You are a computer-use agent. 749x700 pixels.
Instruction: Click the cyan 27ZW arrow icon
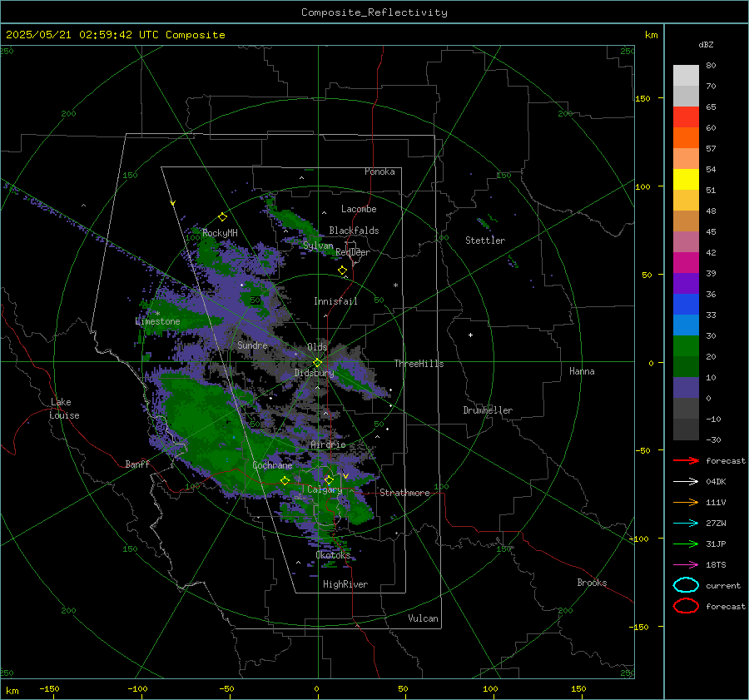pos(686,524)
